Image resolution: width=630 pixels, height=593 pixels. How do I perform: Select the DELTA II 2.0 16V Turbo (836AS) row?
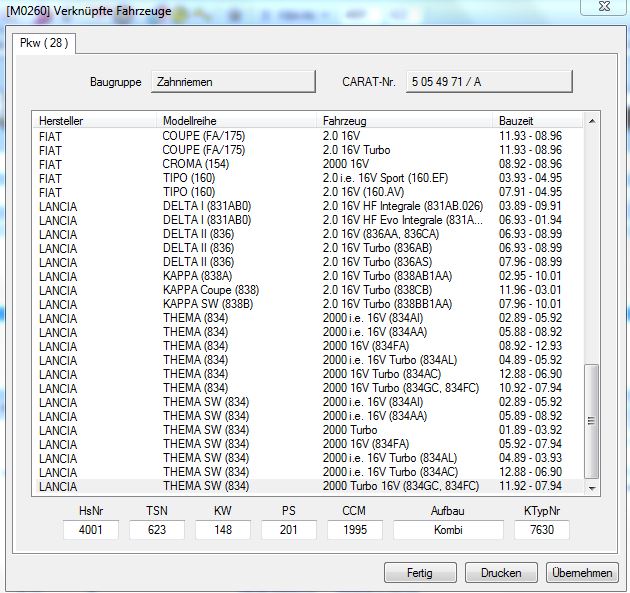(309, 262)
